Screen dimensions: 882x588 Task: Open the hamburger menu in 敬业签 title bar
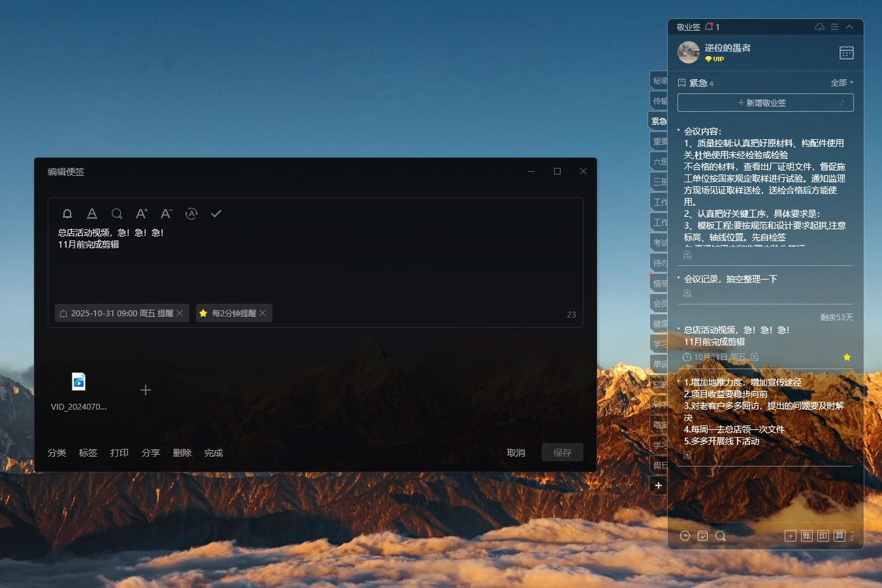[x=834, y=27]
